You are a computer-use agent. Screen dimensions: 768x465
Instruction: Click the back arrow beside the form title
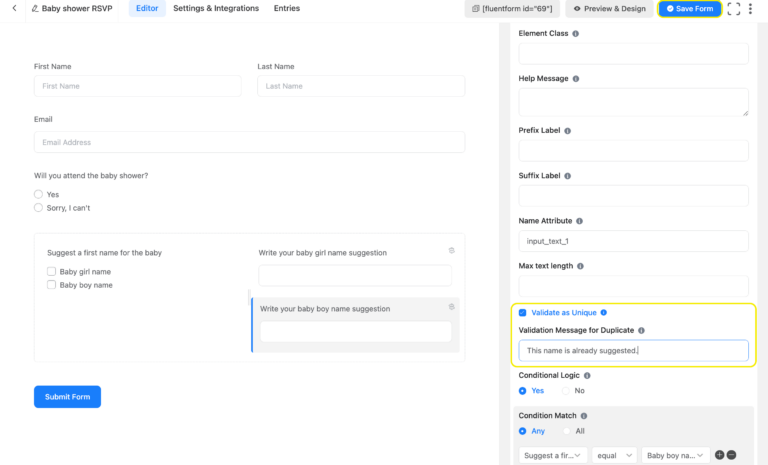tap(14, 9)
